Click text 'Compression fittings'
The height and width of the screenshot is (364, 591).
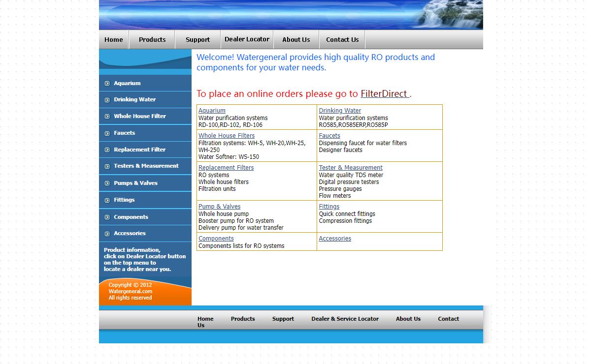coord(345,221)
